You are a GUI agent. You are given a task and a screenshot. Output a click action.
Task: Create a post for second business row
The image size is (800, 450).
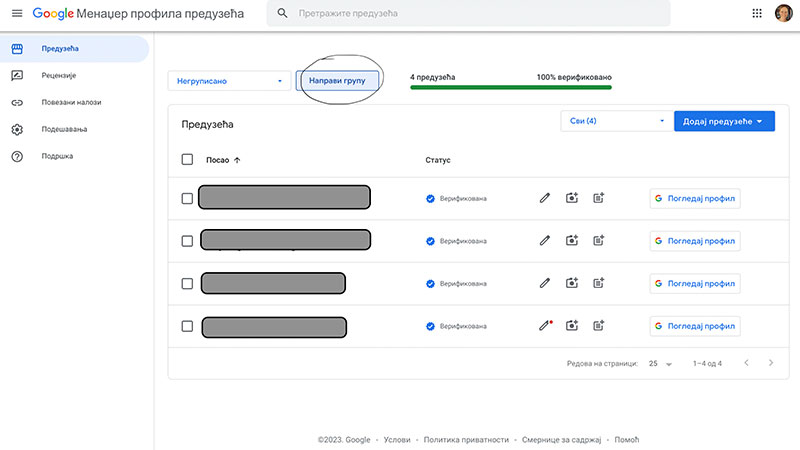[x=598, y=240]
